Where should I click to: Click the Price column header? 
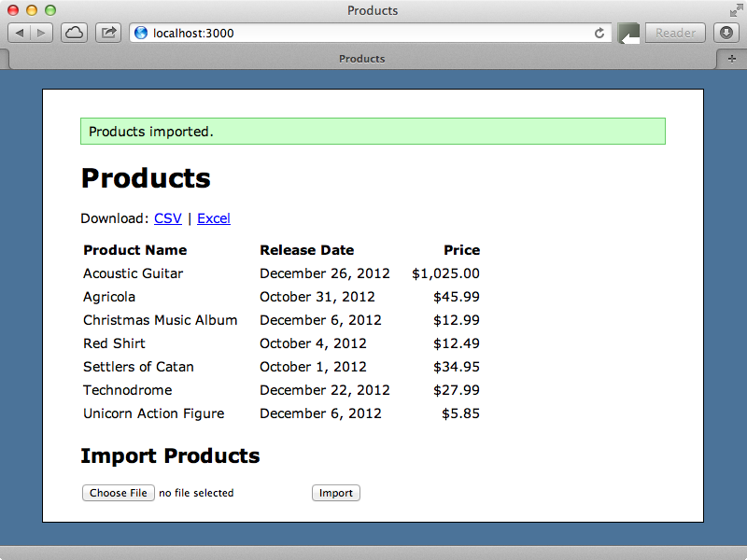tap(461, 250)
